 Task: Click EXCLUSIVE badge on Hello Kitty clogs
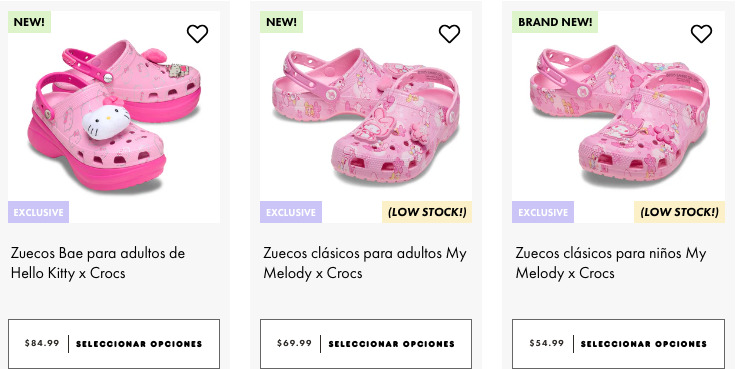point(38,212)
